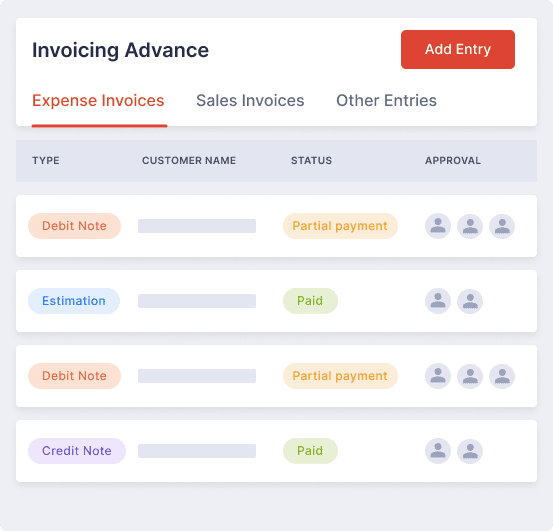Click third approver avatar in second Debit Note row
The width and height of the screenshot is (553, 531).
click(x=502, y=376)
